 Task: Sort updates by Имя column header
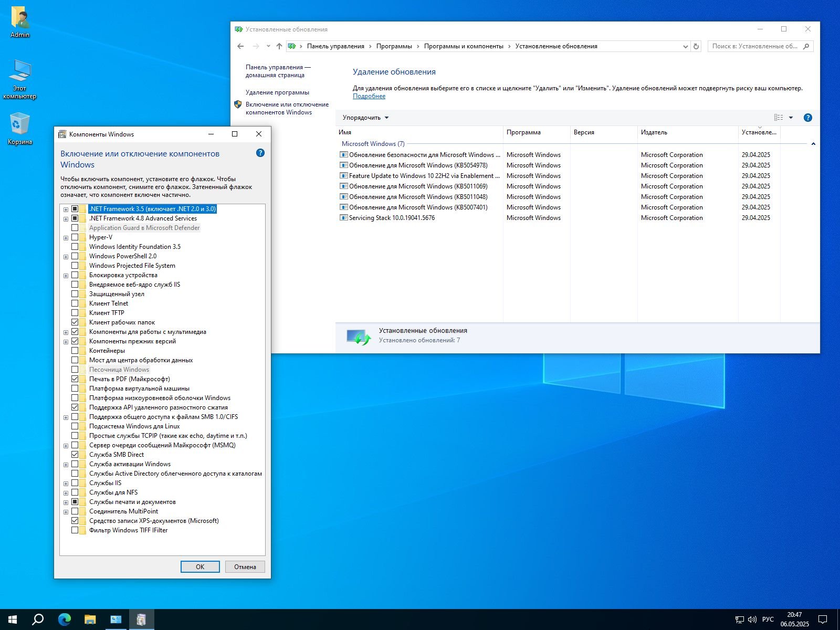420,132
